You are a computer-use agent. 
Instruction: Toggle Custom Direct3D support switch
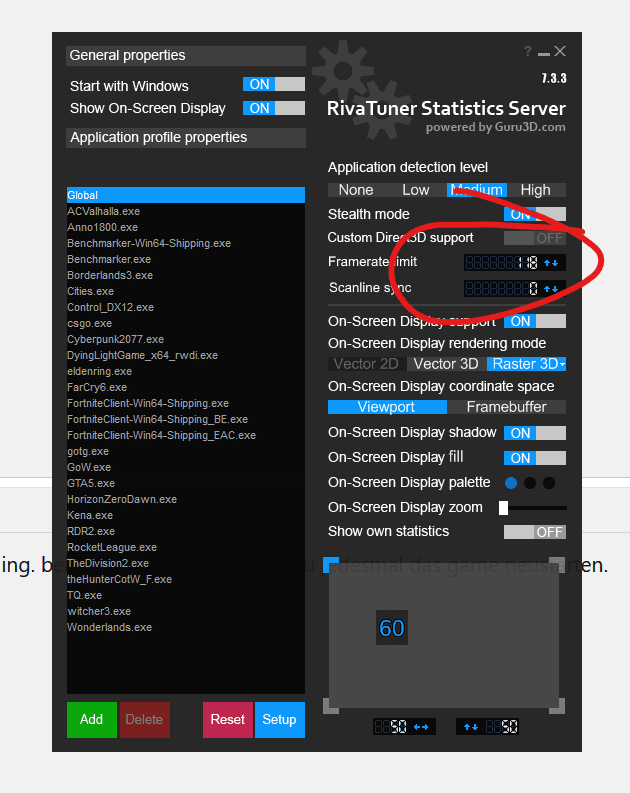(x=535, y=238)
